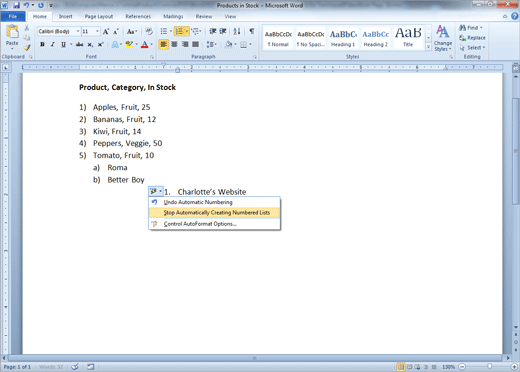Select Align Text Left
This screenshot has width=520, height=372.
164,44
